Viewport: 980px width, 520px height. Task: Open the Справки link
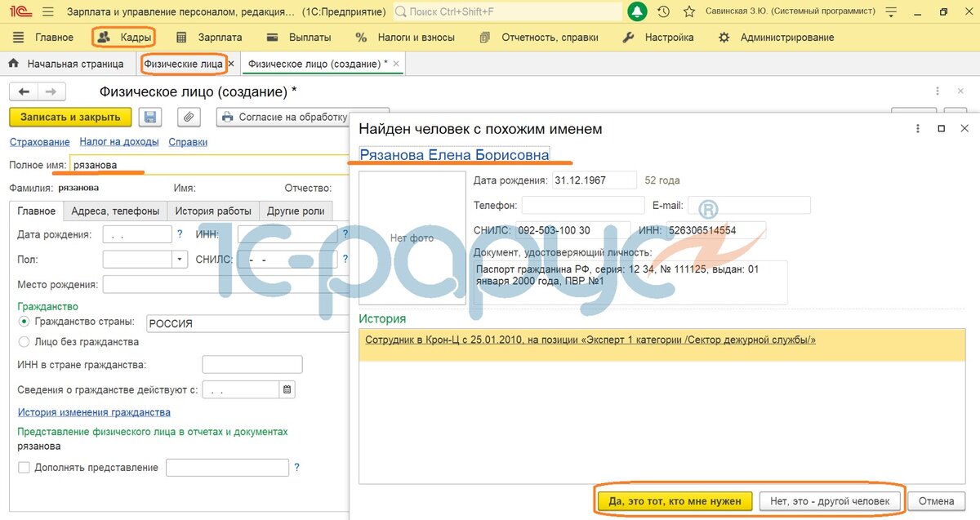(188, 142)
